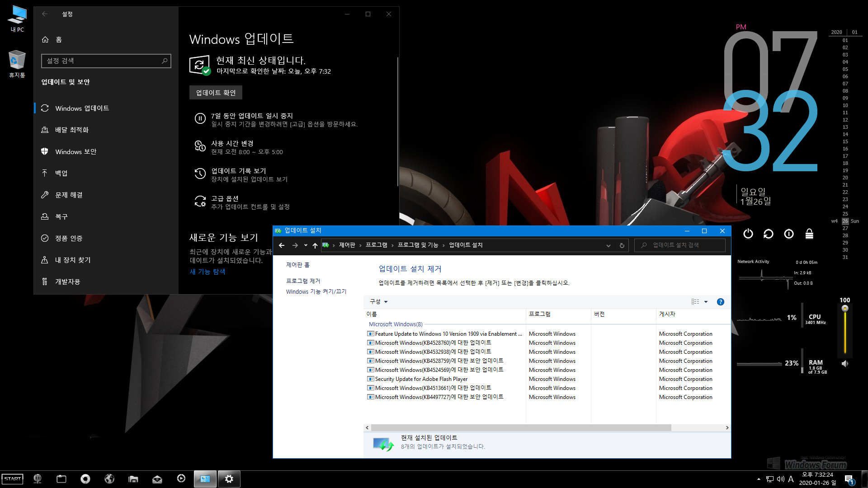Click the desktop widget restart icon
The width and height of the screenshot is (868, 488).
(769, 234)
